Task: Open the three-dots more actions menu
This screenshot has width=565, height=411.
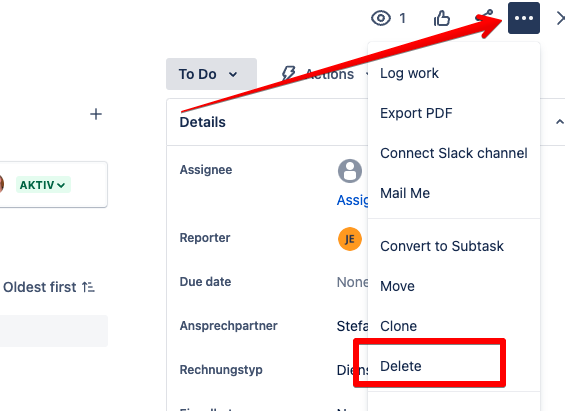Action: [x=524, y=18]
